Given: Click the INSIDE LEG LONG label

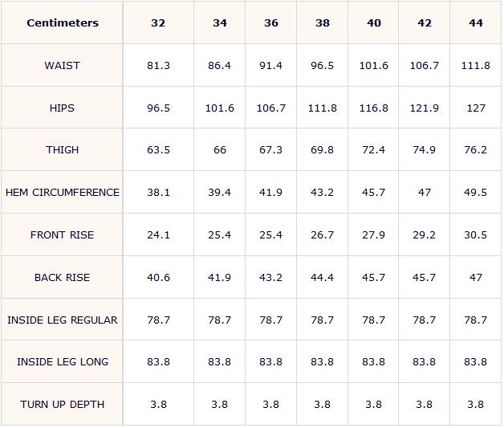Looking at the screenshot, I should tap(63, 362).
